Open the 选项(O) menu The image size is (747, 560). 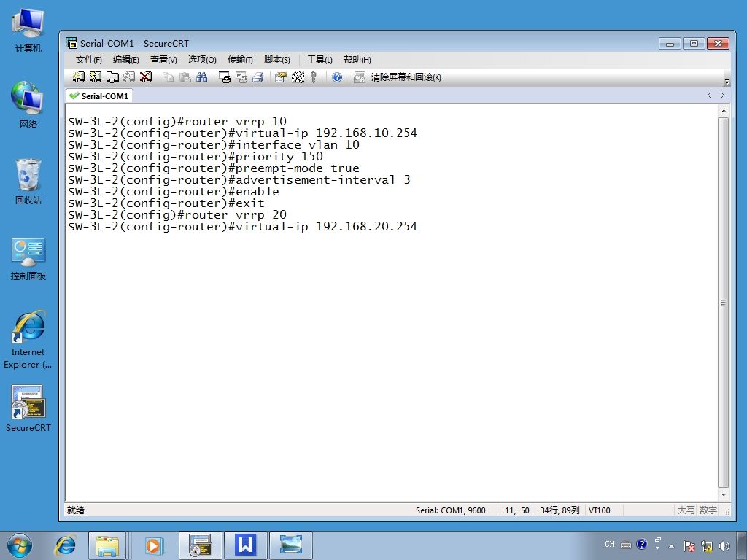[202, 60]
